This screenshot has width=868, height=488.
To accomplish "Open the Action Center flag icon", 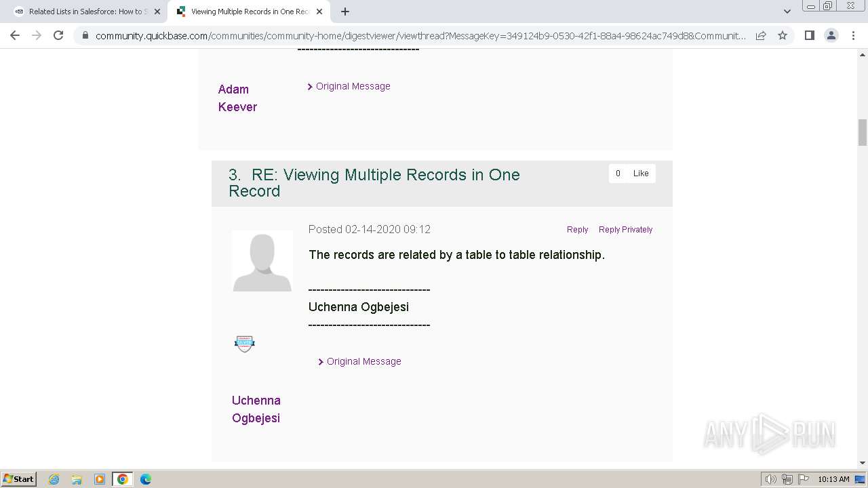I will (x=804, y=479).
